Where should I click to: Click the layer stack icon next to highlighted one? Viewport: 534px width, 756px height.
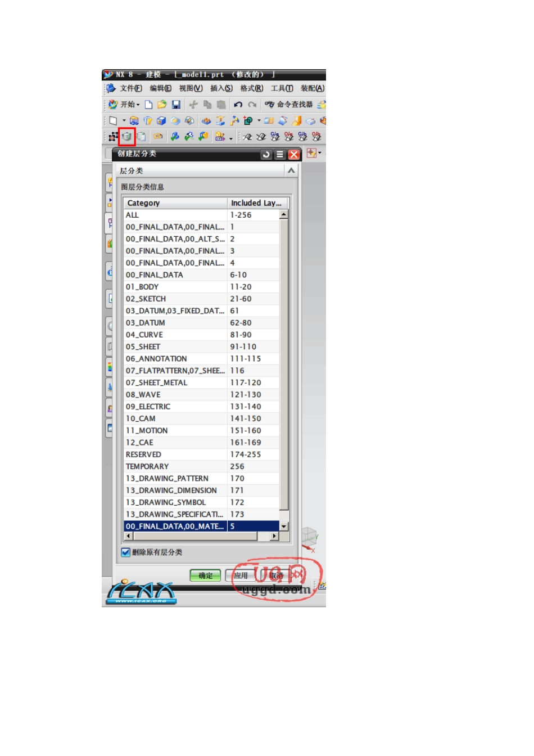141,137
